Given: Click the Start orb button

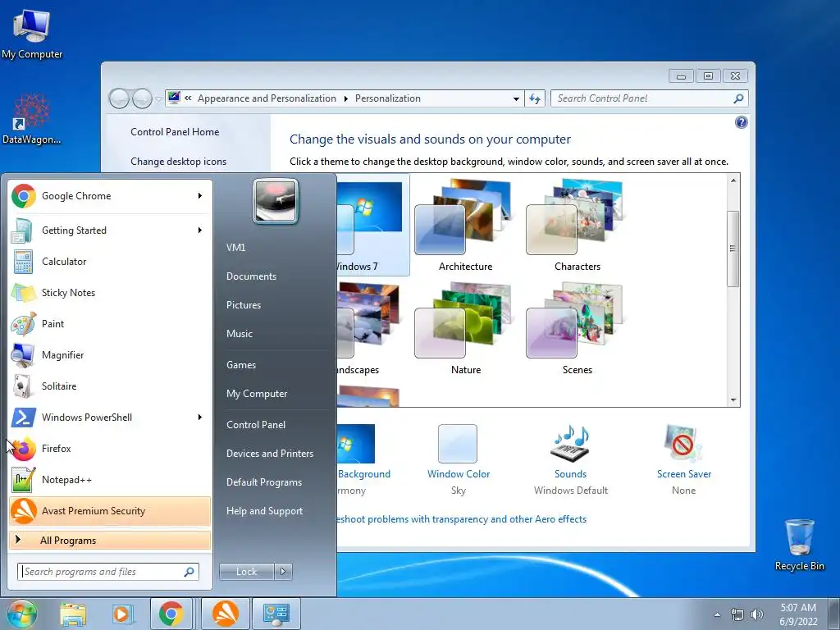Looking at the screenshot, I should (21, 614).
